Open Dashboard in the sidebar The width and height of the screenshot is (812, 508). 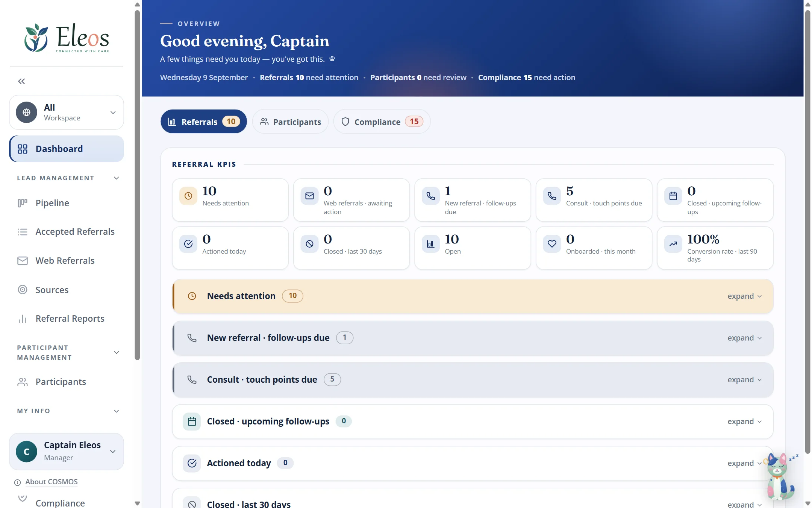coord(67,149)
